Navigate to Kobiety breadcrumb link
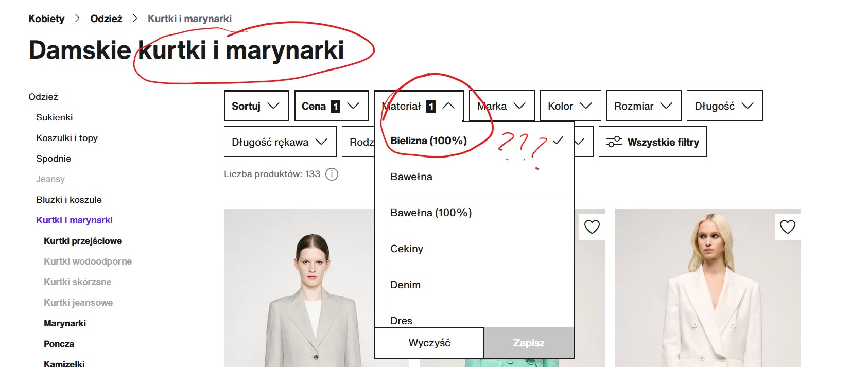The height and width of the screenshot is (367, 868). point(46,19)
